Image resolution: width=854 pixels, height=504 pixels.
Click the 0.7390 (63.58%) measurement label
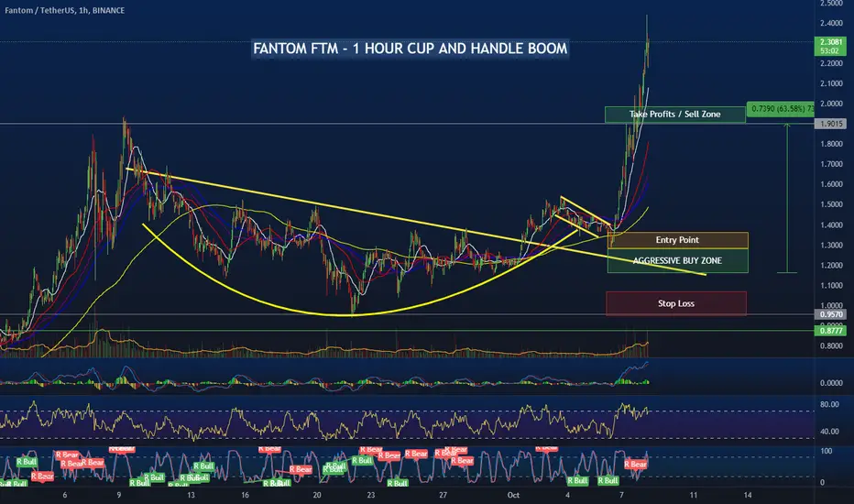tap(781, 109)
